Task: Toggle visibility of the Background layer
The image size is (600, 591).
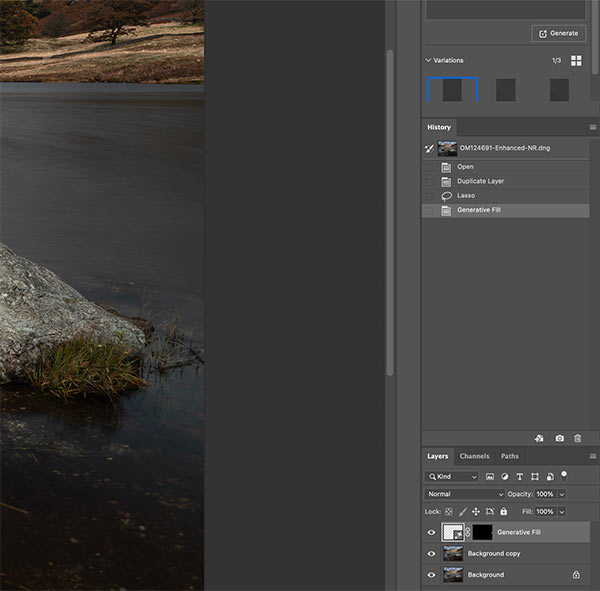Action: [432, 575]
